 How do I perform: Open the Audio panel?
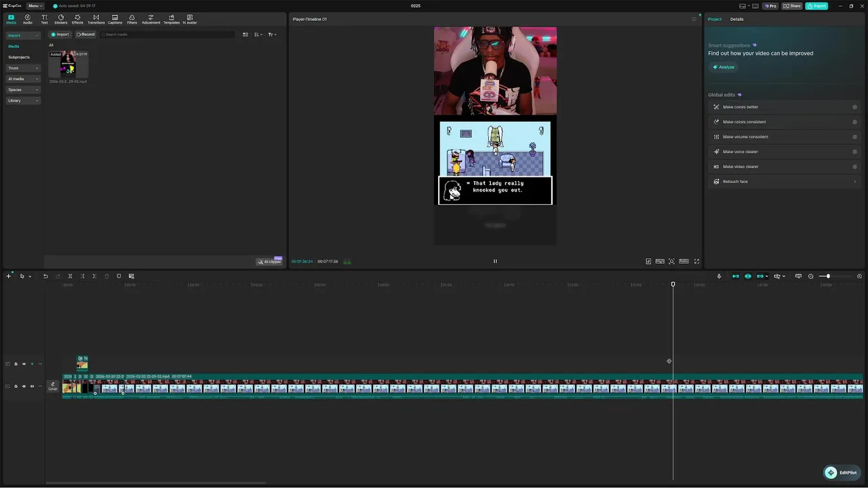pyautogui.click(x=27, y=19)
